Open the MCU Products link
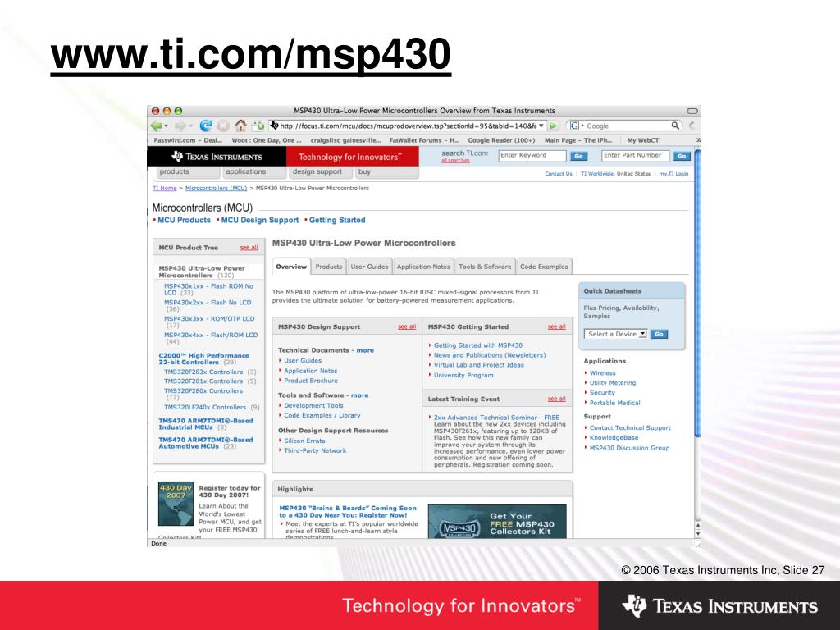This screenshot has height=630, width=840. coord(184,220)
